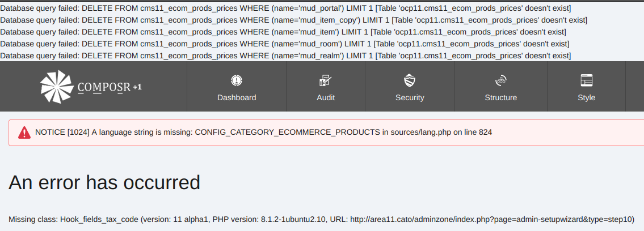Select the Structure menu label
The image size is (644, 231).
(500, 97)
